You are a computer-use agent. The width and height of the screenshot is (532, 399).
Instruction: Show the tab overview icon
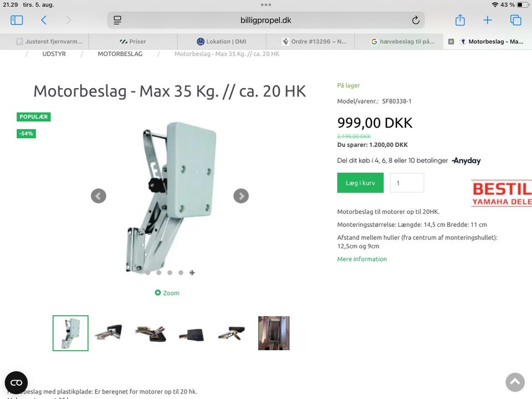click(516, 20)
